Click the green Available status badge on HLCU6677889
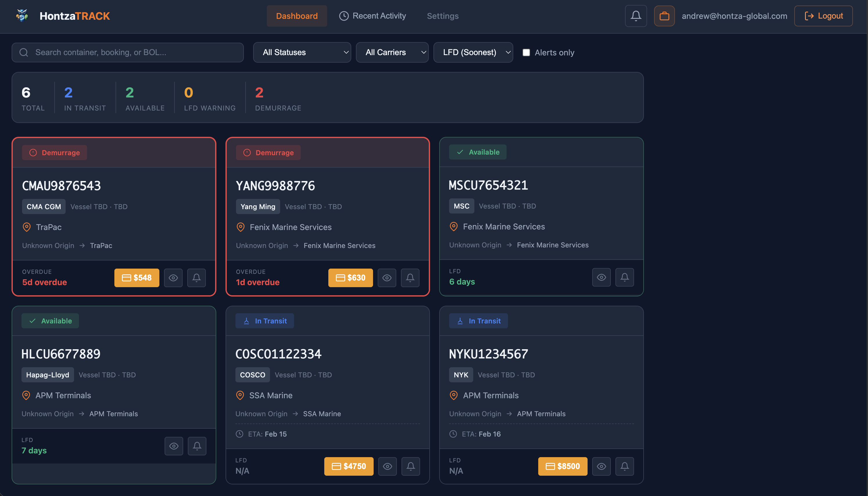The image size is (868, 496). point(50,321)
